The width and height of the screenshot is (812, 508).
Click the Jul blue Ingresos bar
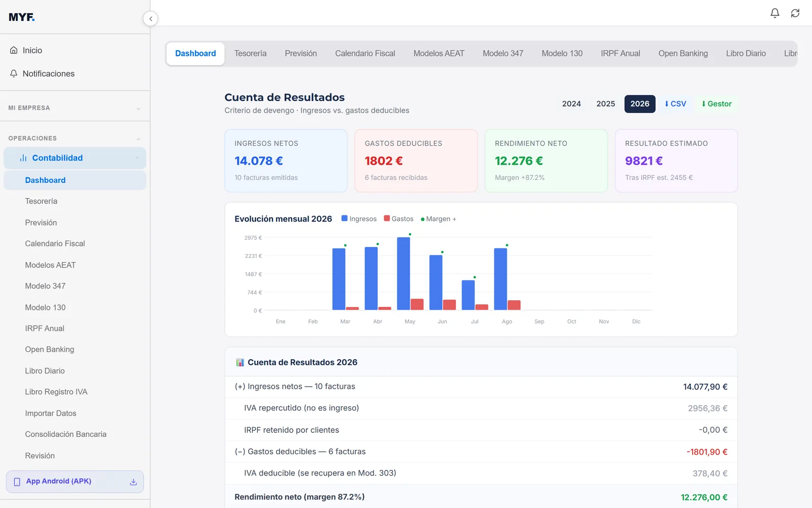pyautogui.click(x=468, y=295)
